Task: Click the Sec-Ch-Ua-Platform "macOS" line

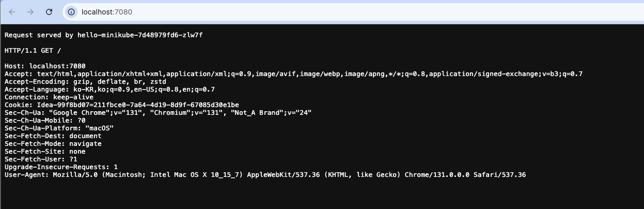Action: tap(59, 128)
